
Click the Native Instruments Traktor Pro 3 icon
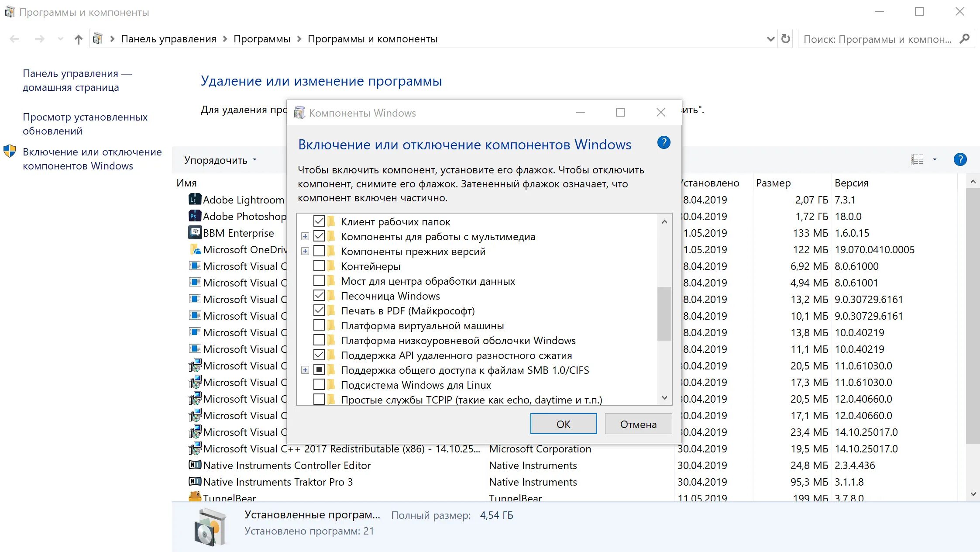point(195,482)
